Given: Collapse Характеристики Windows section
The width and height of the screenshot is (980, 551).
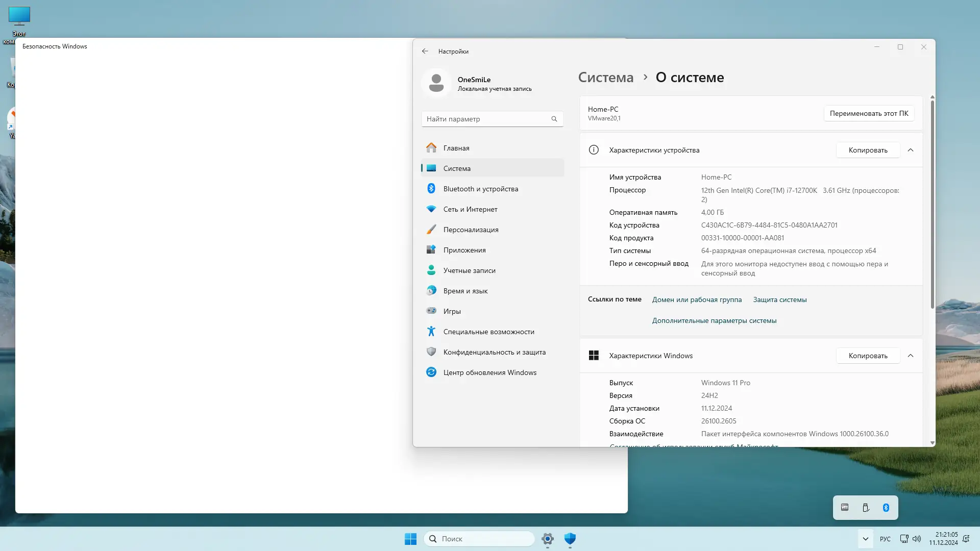Looking at the screenshot, I should point(910,356).
